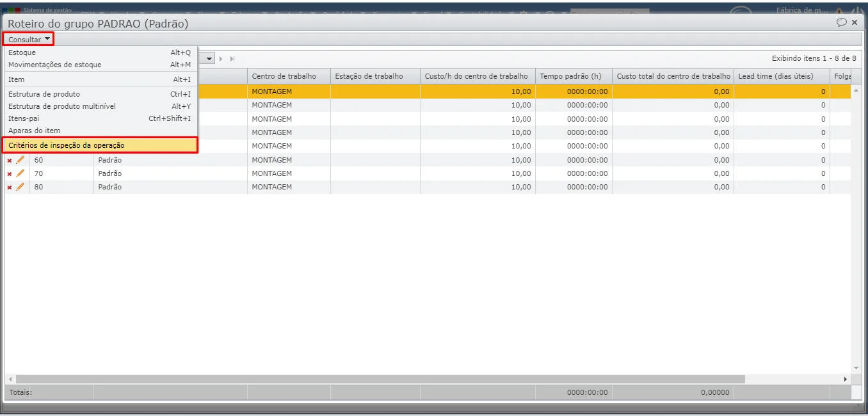Delete row 60 with red X icon

(x=10, y=160)
